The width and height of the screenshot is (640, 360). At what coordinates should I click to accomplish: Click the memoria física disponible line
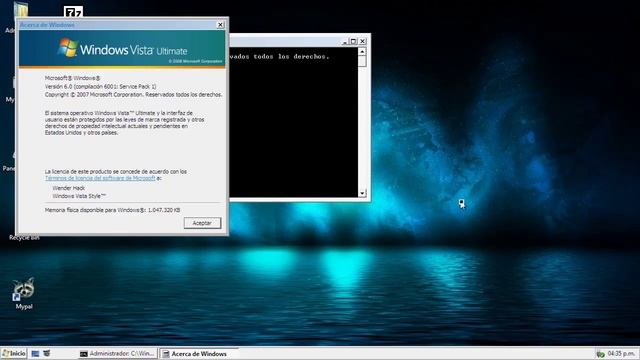pos(113,210)
